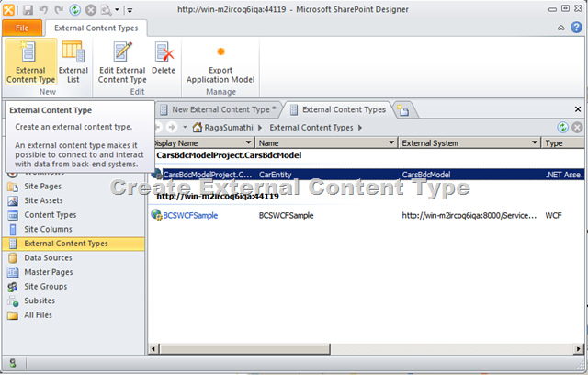Screen dimensions: 588x375
Task: Click the horizontal scrollbar thumb
Action: 244,348
